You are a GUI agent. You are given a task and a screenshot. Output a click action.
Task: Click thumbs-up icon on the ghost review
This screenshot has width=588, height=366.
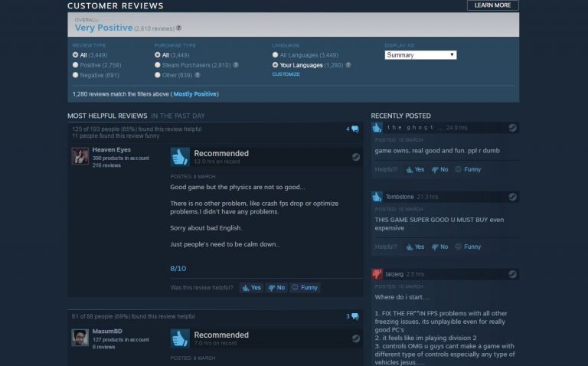click(x=377, y=128)
